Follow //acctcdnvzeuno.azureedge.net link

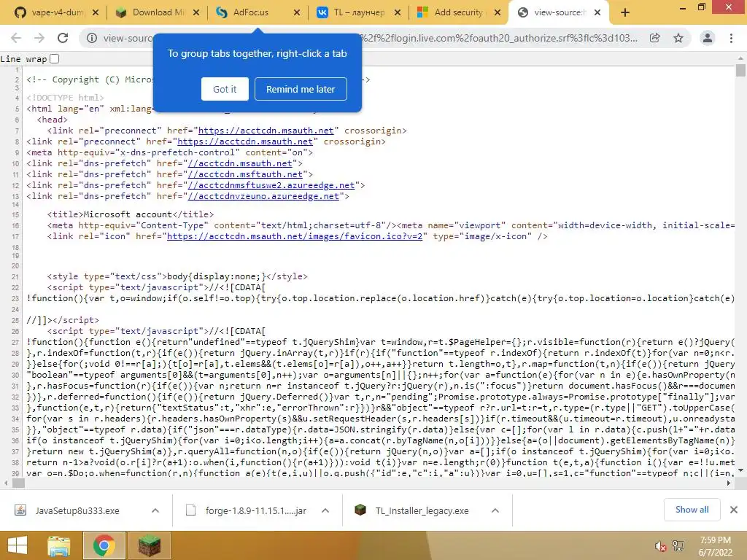pyautogui.click(x=263, y=196)
